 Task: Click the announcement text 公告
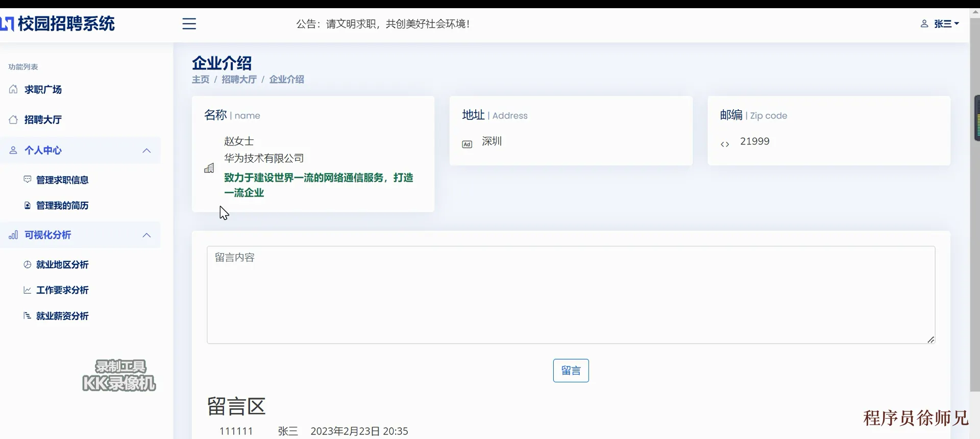[x=383, y=24]
